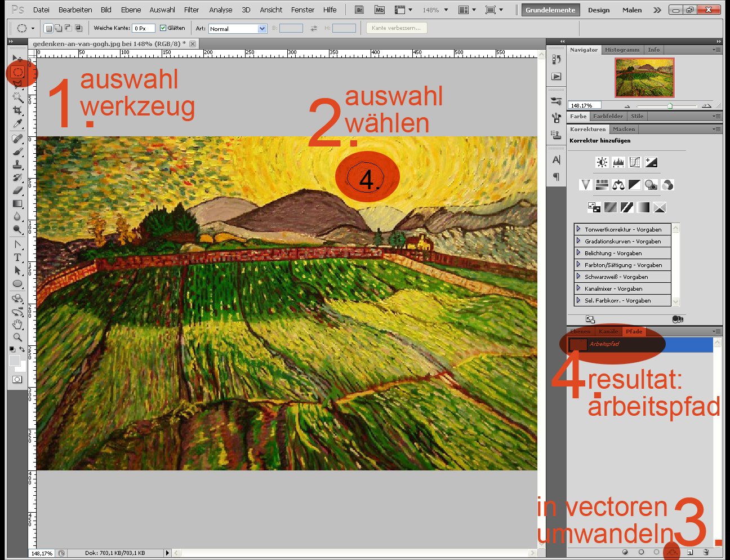Screen dimensions: 730x560
Task: Select the Design workspace
Action: [x=599, y=10]
